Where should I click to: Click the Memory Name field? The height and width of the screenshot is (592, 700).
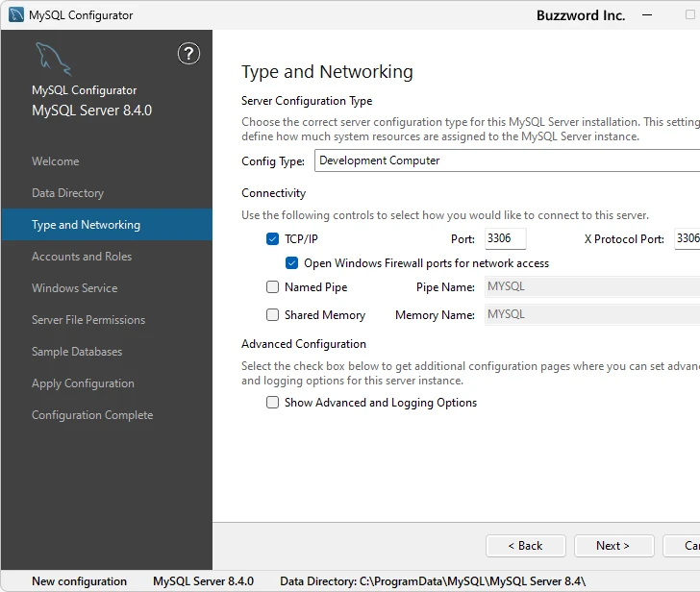[x=592, y=315]
